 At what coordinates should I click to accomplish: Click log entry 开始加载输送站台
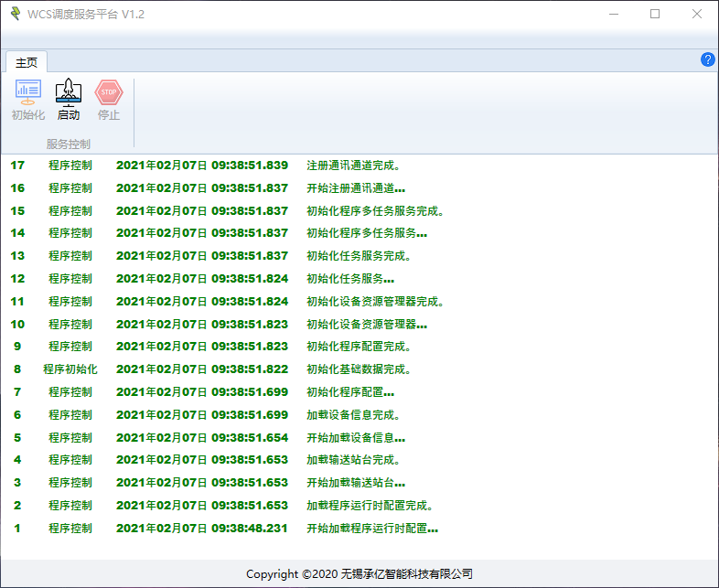click(355, 483)
